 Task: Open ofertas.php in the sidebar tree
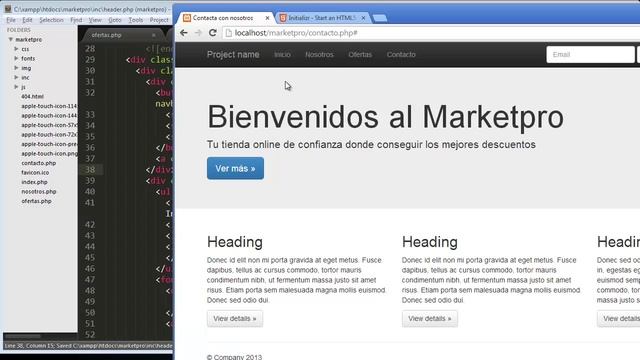pos(36,201)
